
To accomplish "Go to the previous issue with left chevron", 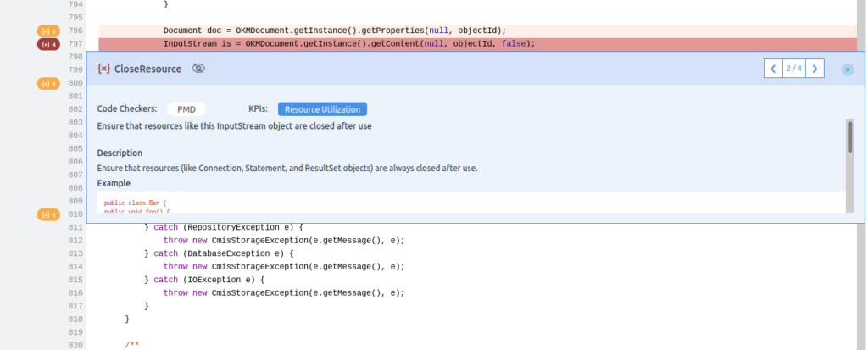I will point(773,69).
